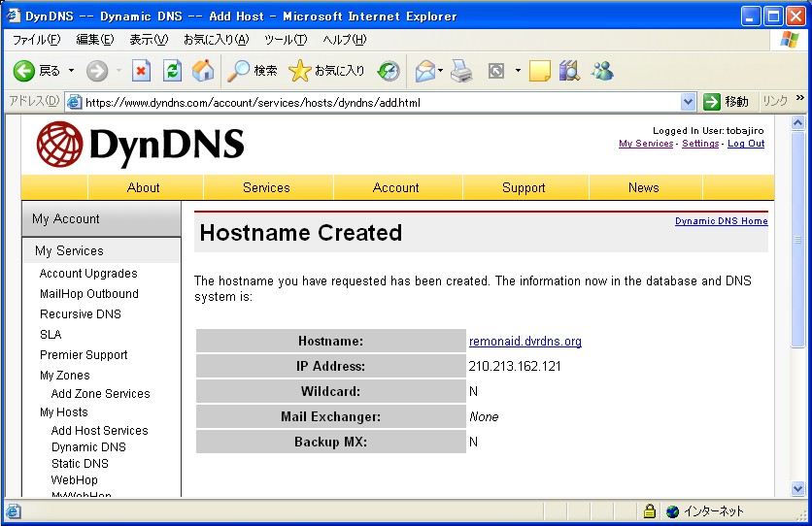Open My Hosts in sidebar
The image size is (812, 526).
[x=64, y=412]
